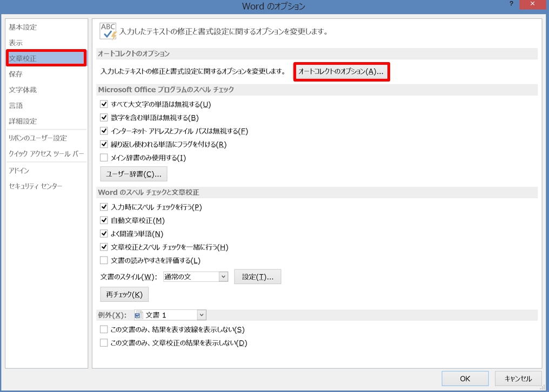Close the Word のオプション dialog
Viewport: 549px width, 392px height.
[533, 4]
